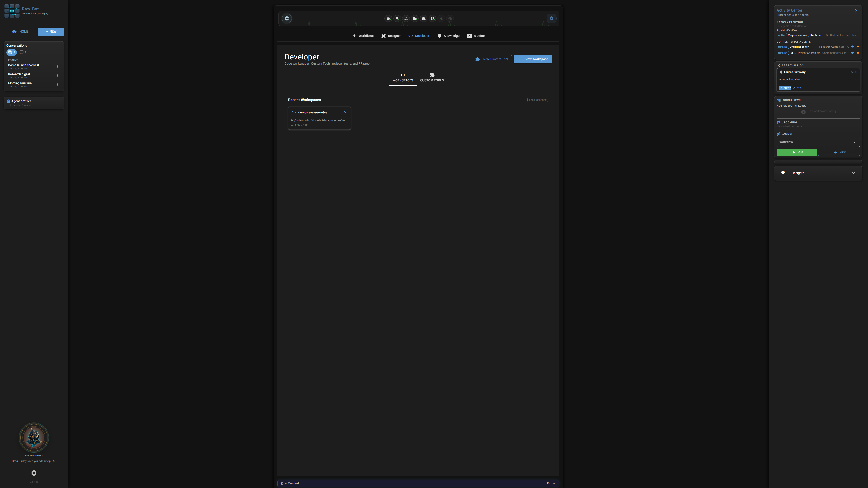This screenshot has height=488, width=868.
Task: Add a new agent profile with plus icon
Action: click(x=54, y=101)
